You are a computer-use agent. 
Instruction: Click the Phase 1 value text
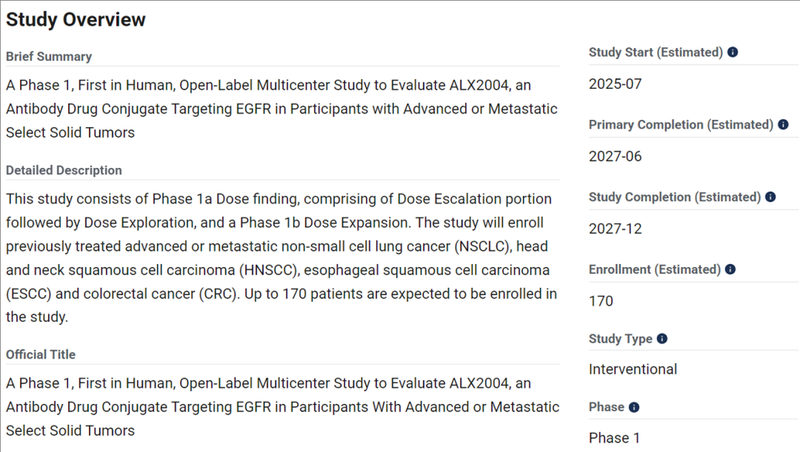614,438
